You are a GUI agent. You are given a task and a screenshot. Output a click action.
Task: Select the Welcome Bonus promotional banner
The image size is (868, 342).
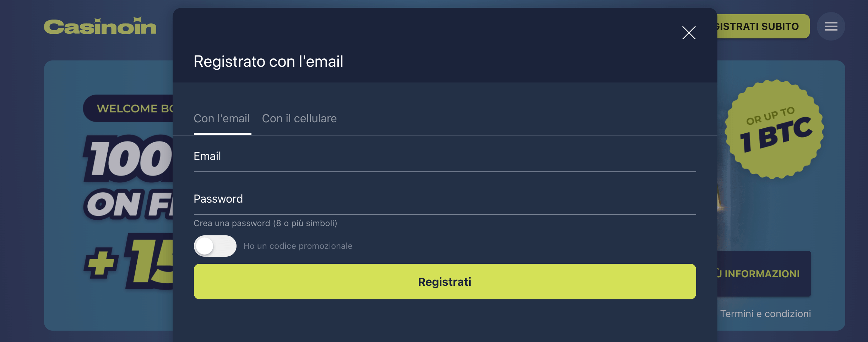click(x=107, y=196)
